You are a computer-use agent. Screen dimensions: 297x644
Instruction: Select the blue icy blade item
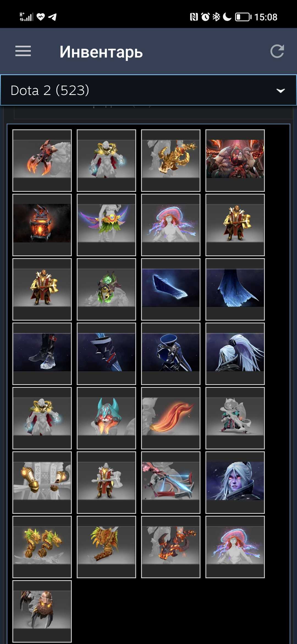point(171,289)
